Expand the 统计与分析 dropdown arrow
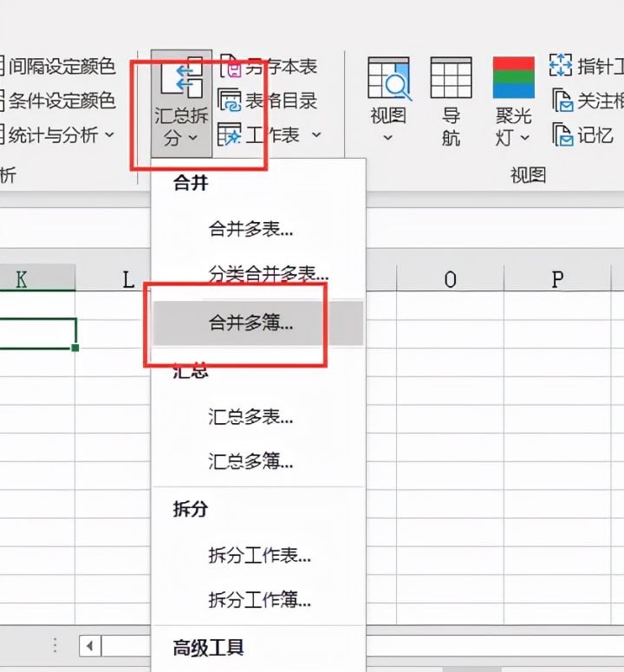 click(x=110, y=135)
